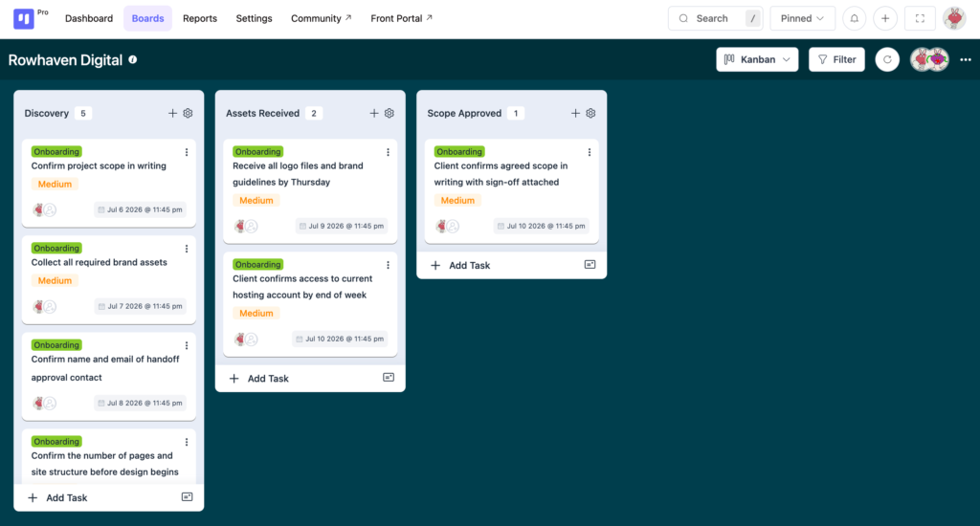
Task: Open menu for Receive all logo files card
Action: tap(388, 152)
